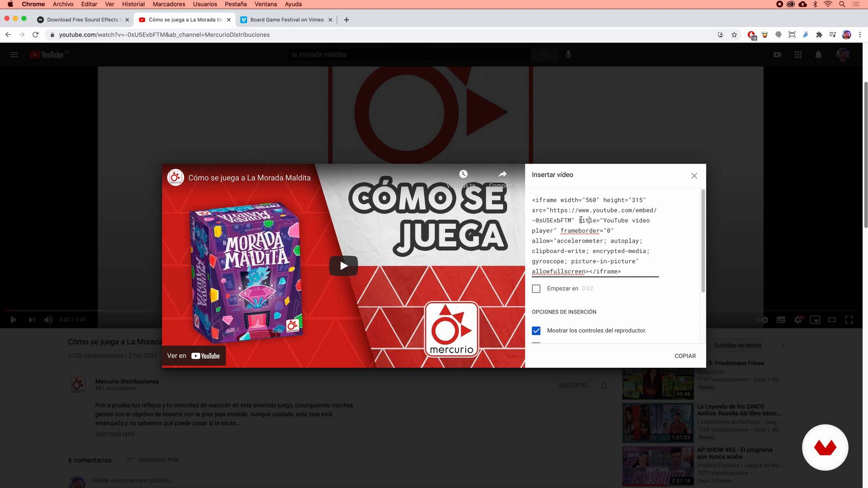868x488 pixels.
Task: Switch to Board Game Festival on Vimeo tab
Action: (x=287, y=20)
